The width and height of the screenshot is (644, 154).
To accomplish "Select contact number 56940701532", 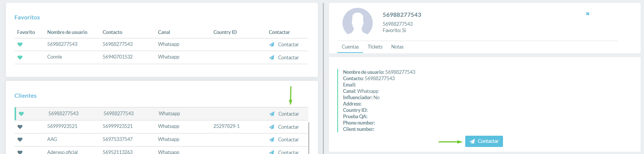I will point(118,57).
